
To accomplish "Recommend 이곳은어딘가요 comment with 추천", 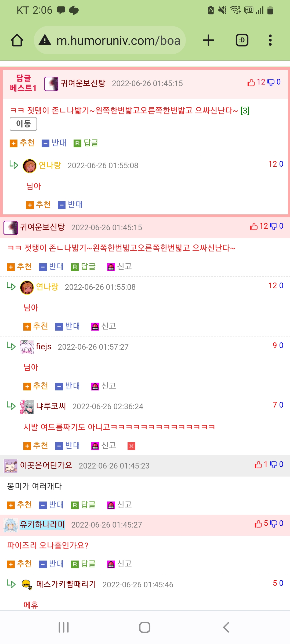I will click(19, 505).
